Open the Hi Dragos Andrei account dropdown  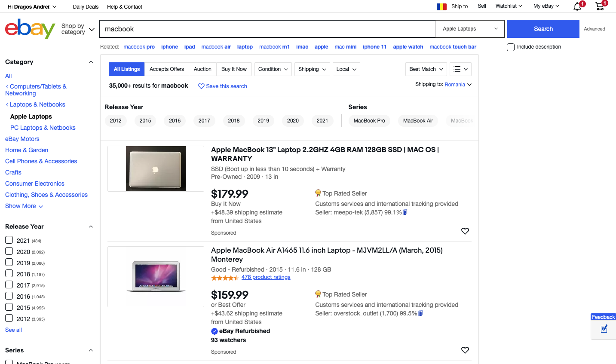click(x=32, y=7)
